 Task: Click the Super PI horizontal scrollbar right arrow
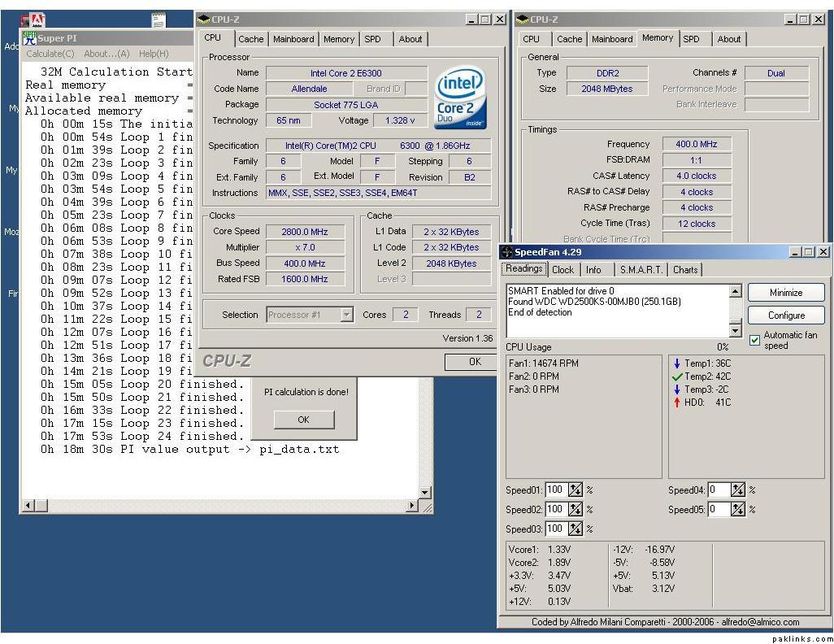coord(411,507)
